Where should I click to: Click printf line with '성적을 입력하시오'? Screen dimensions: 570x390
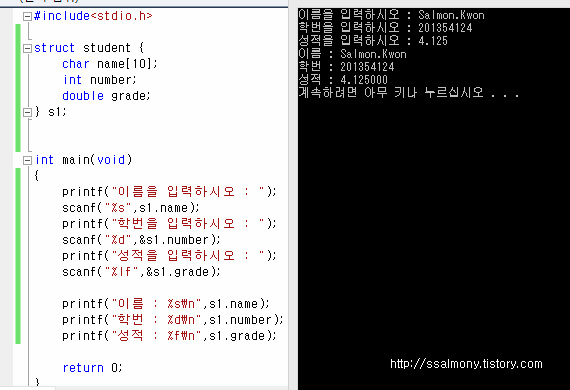169,256
